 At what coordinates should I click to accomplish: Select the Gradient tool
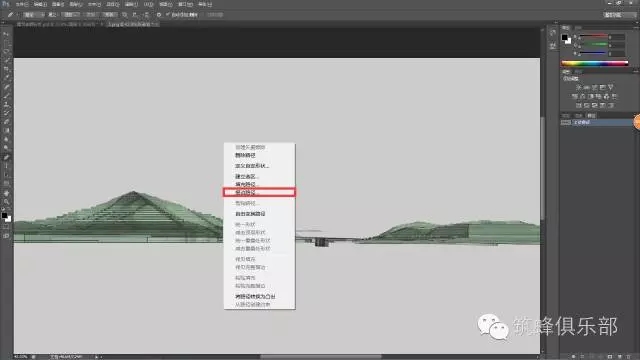[x=6, y=131]
